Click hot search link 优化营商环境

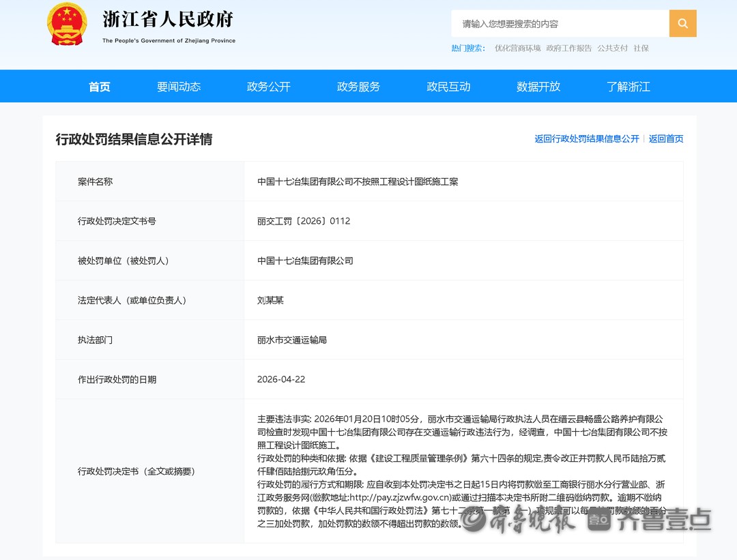point(517,48)
